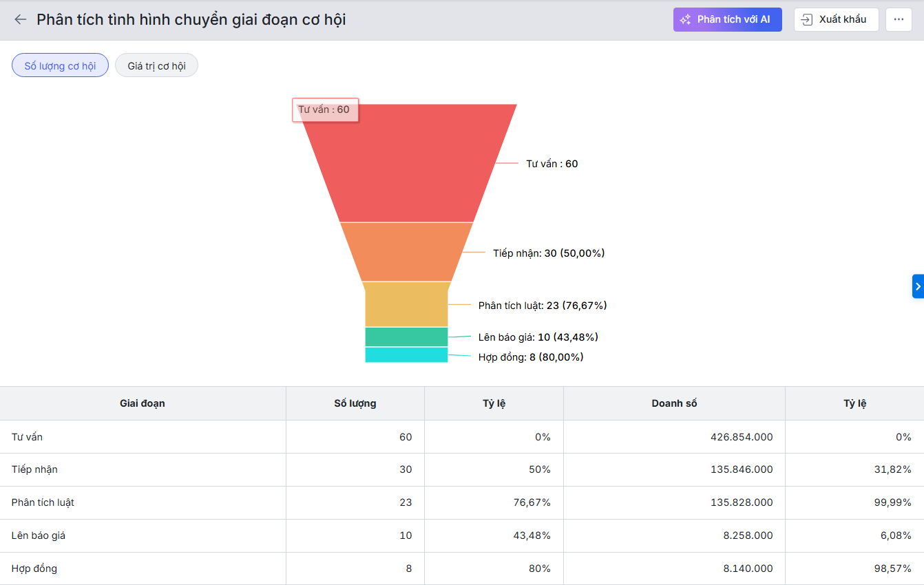Click the cyan Hợp đồng funnel segment
The width and height of the screenshot is (924, 585).
click(x=406, y=355)
